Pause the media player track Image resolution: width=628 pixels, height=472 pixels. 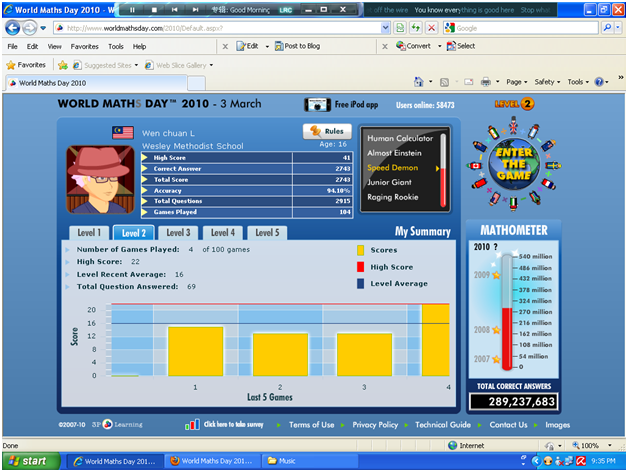[x=132, y=10]
